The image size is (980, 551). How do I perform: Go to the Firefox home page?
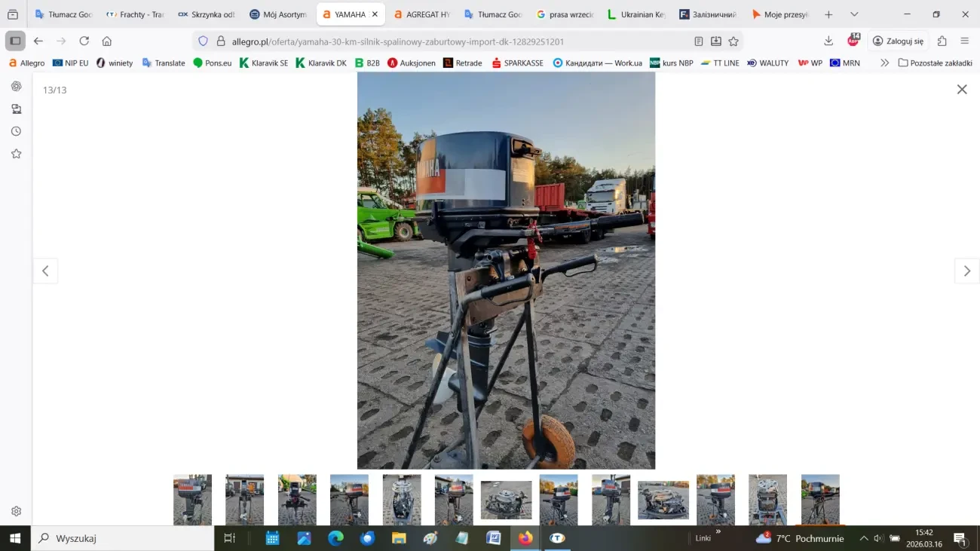[x=107, y=41]
